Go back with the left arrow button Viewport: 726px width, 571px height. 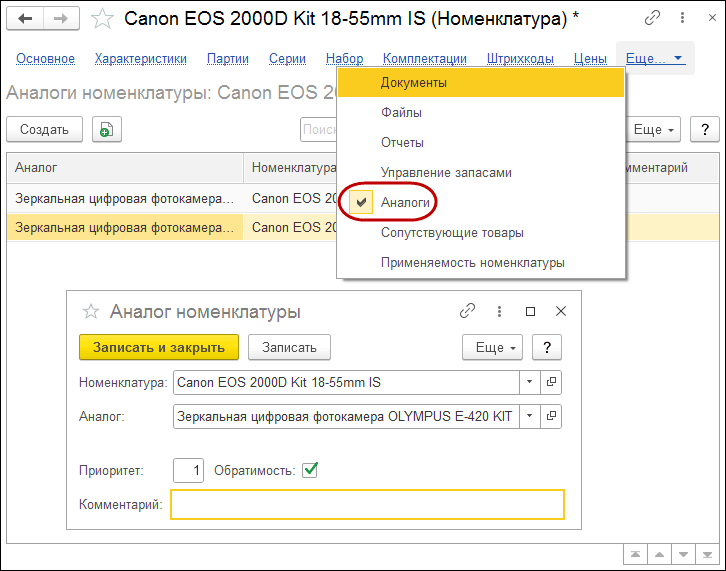25,19
